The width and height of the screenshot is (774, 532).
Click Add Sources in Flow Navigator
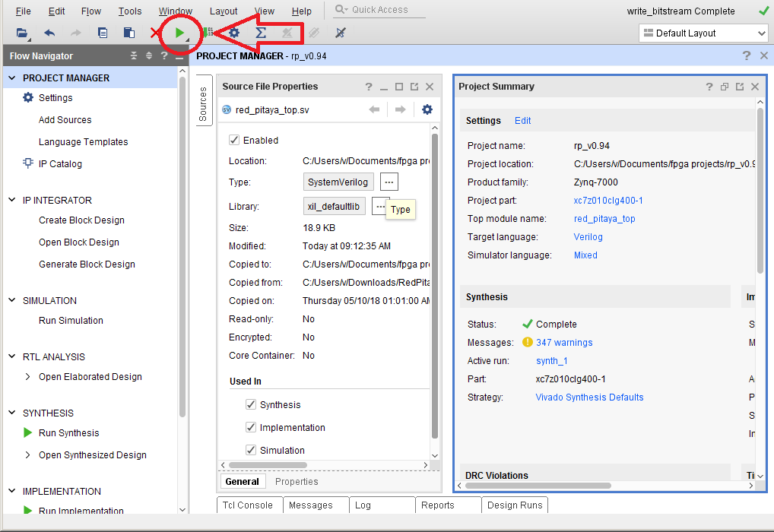tap(65, 120)
